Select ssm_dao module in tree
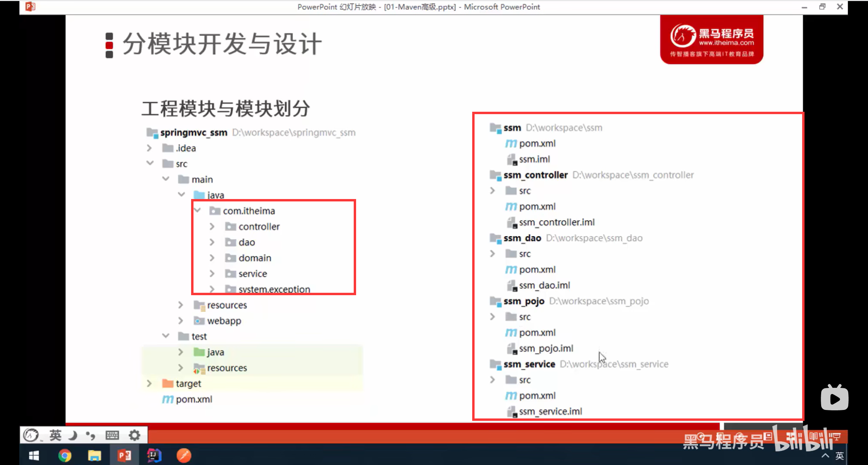 coord(522,238)
